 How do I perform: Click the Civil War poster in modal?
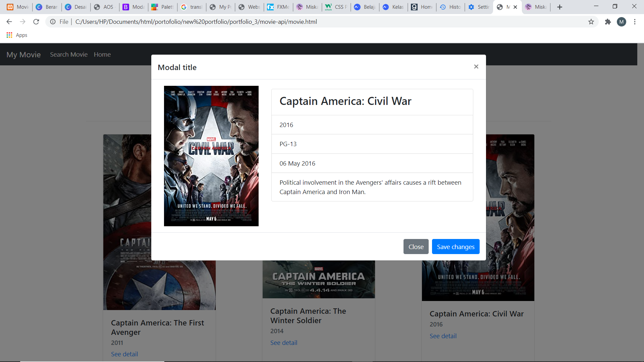pos(211,156)
